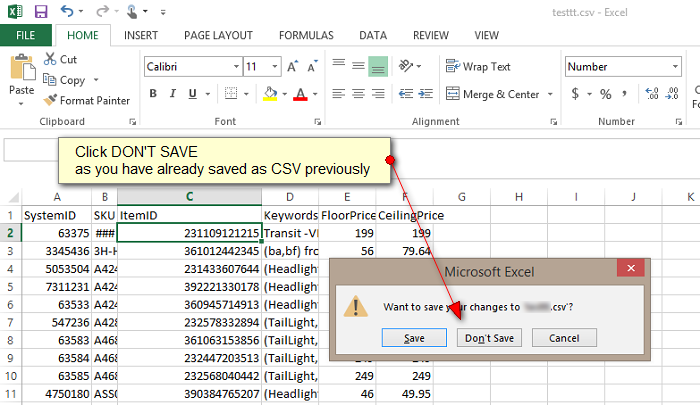This screenshot has height=405, width=700.
Task: Select the Format Painter brush
Action: click(51, 100)
